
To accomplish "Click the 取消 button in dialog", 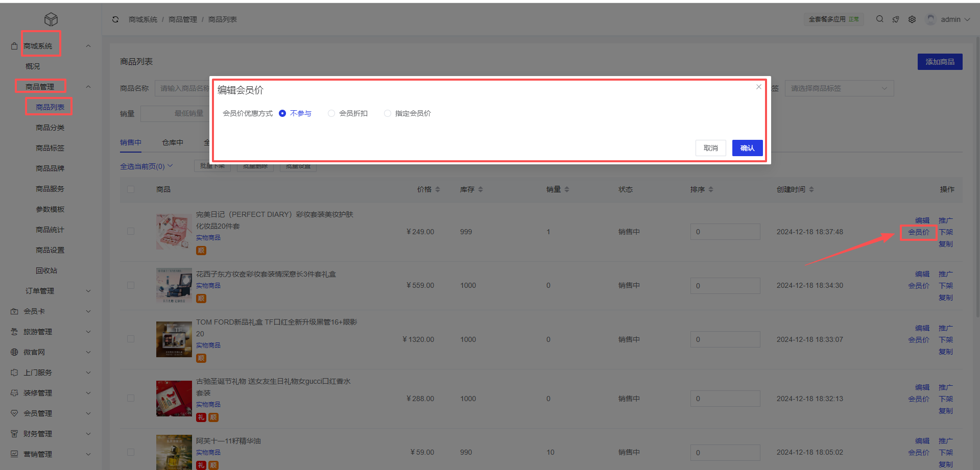I will tap(710, 148).
